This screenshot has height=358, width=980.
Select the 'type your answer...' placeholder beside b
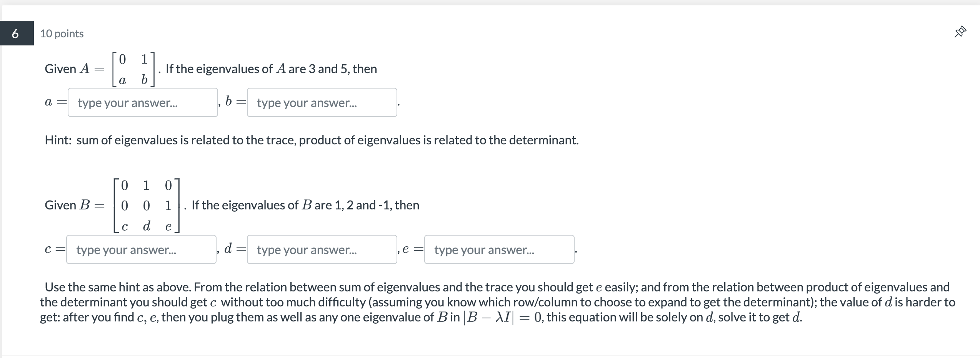tap(322, 102)
